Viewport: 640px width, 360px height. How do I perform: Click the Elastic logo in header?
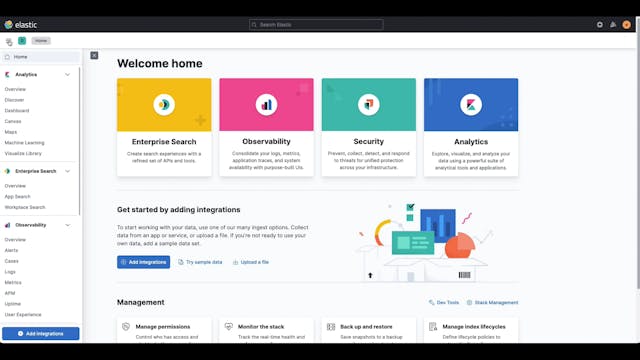coord(21,24)
